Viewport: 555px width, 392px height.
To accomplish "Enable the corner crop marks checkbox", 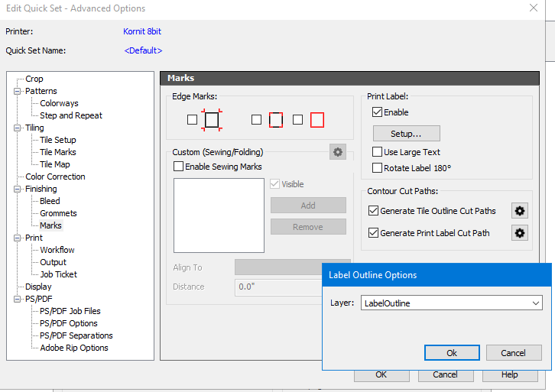I will point(192,120).
